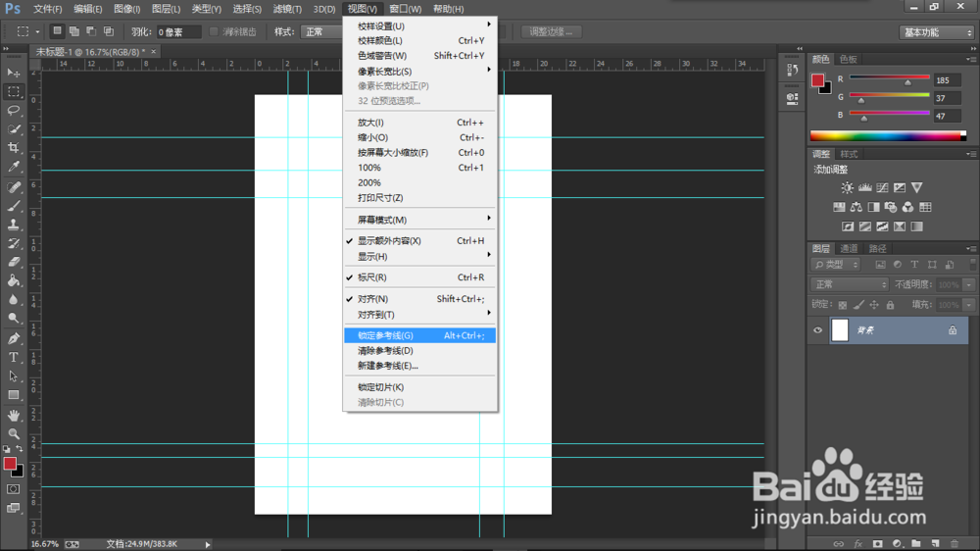Click 放大(I) zoom in item
Viewport: 980px width, 551px height.
coord(420,123)
